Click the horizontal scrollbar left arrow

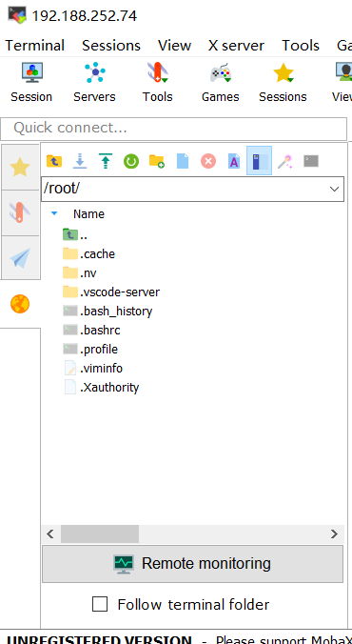pyautogui.click(x=50, y=533)
